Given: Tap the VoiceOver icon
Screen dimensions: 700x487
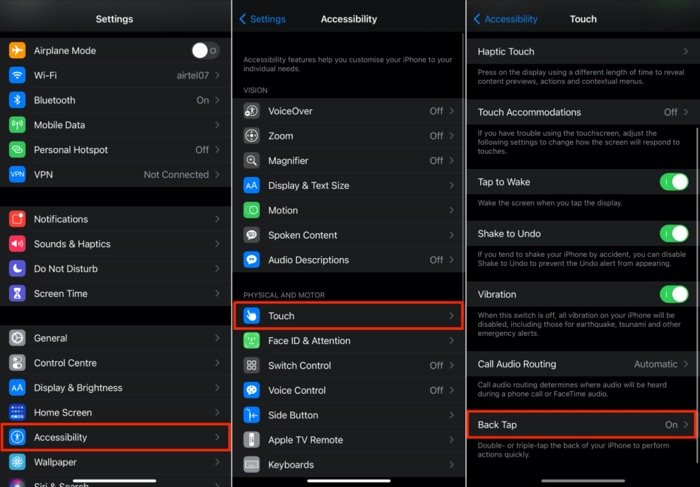Looking at the screenshot, I should 251,111.
